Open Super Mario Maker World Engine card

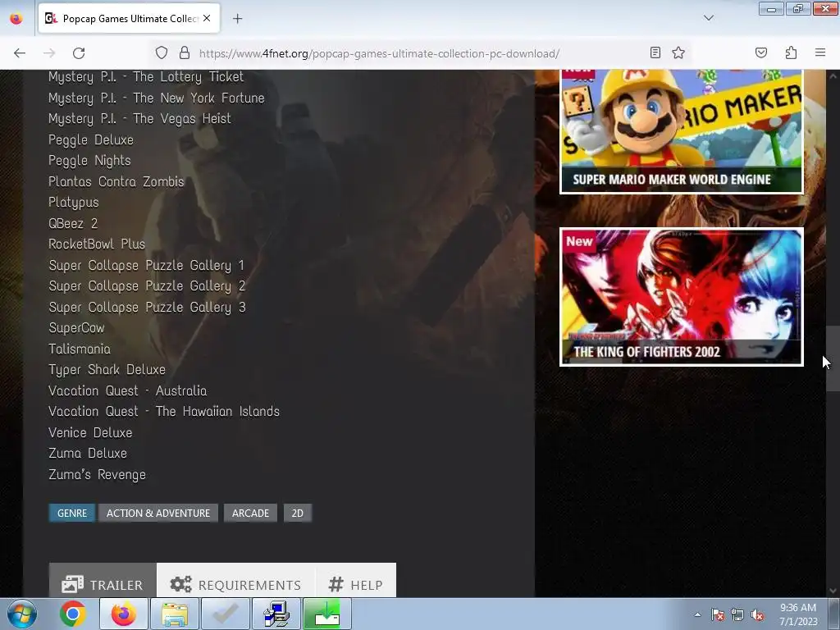coord(682,131)
